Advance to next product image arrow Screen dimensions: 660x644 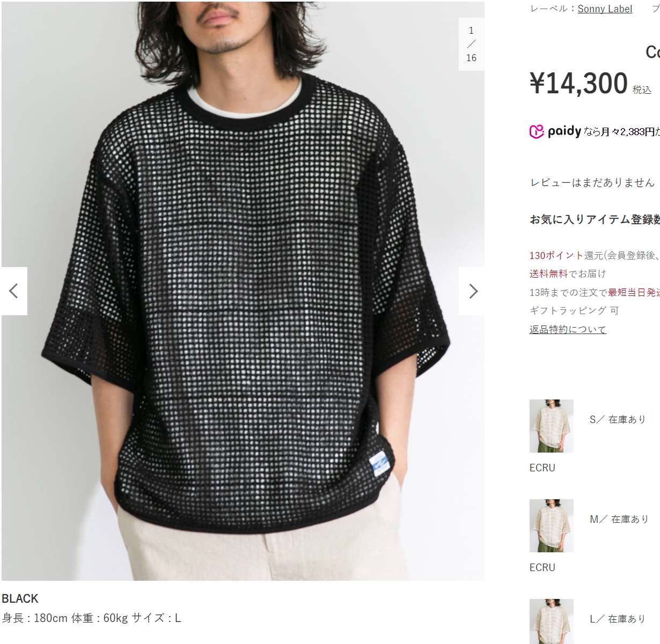coord(472,291)
